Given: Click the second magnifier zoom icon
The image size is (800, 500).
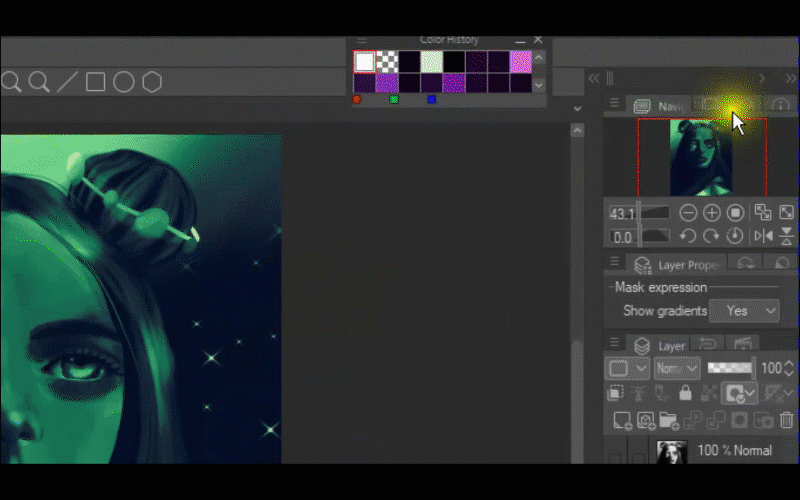Looking at the screenshot, I should [x=39, y=82].
